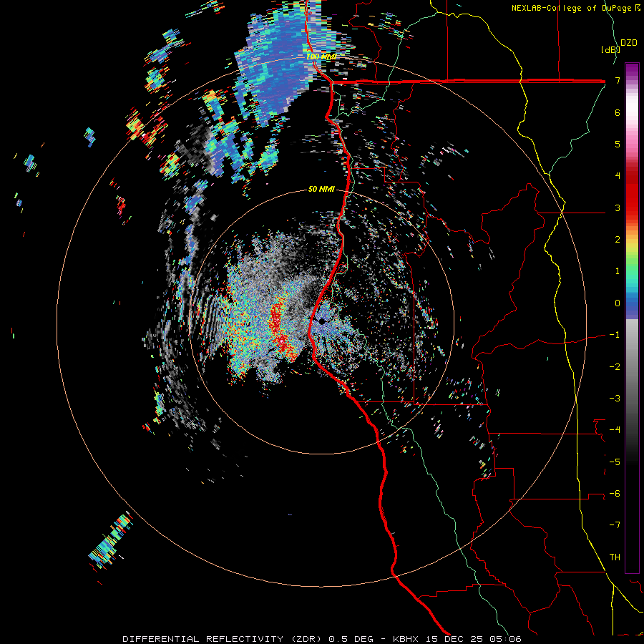The width and height of the screenshot is (644, 644).
Task: Click the -1 value on color scale
Action: pos(615,335)
